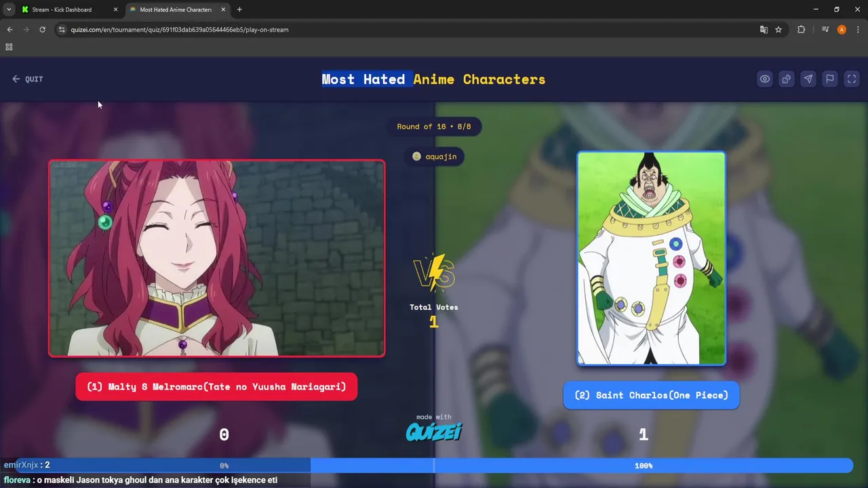Open the extensions puzzle icon
Screen dimensions: 868x488
coord(801,30)
